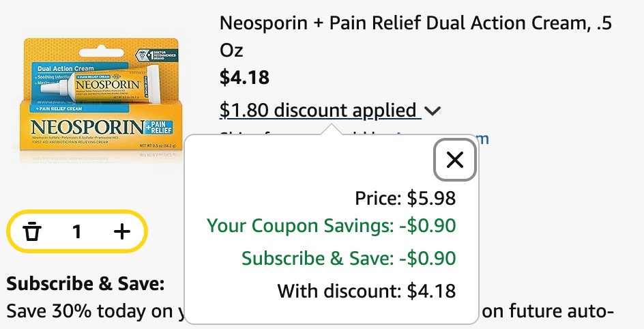Viewport: 644px width, 329px height.
Task: Increase quantity with the plus icon
Action: tap(122, 231)
